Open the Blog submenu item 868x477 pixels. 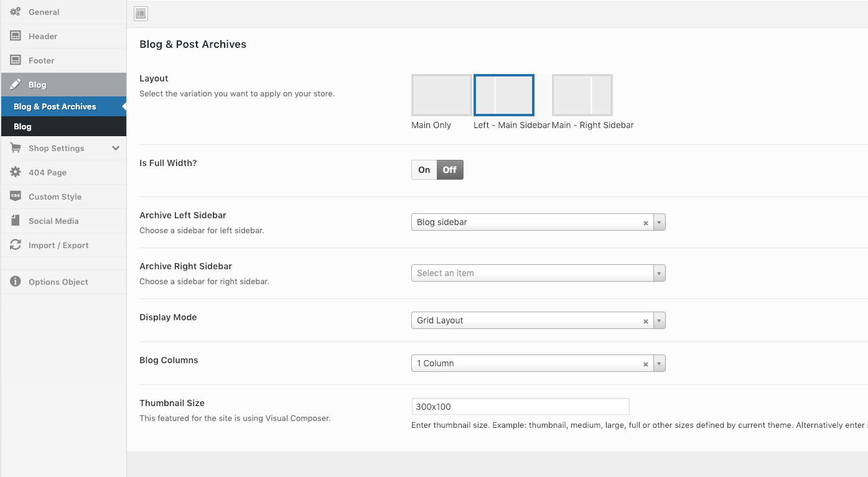point(22,126)
